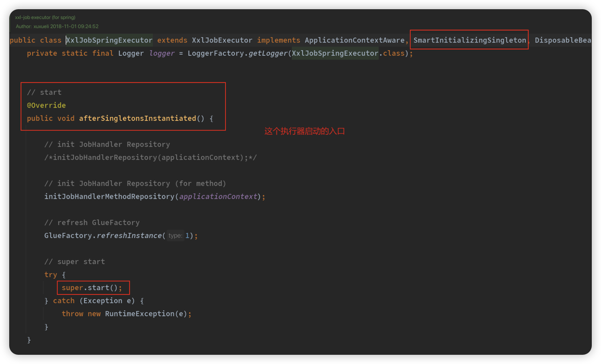601x364 pixels.
Task: Click the italic logger field name
Action: 162,53
